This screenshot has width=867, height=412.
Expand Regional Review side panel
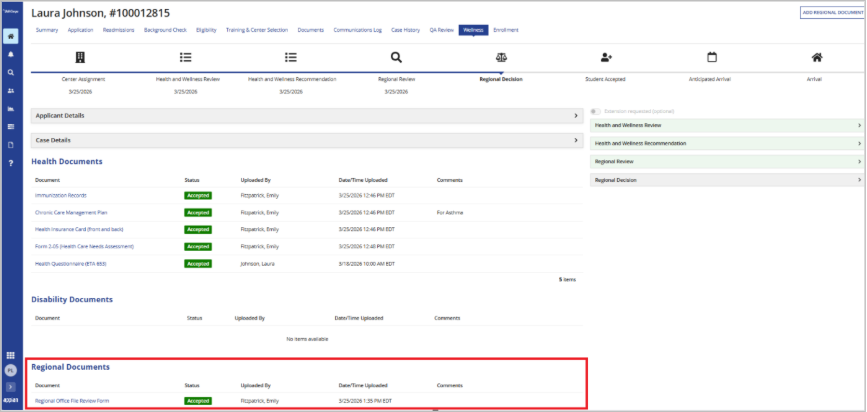pyautogui.click(x=727, y=161)
